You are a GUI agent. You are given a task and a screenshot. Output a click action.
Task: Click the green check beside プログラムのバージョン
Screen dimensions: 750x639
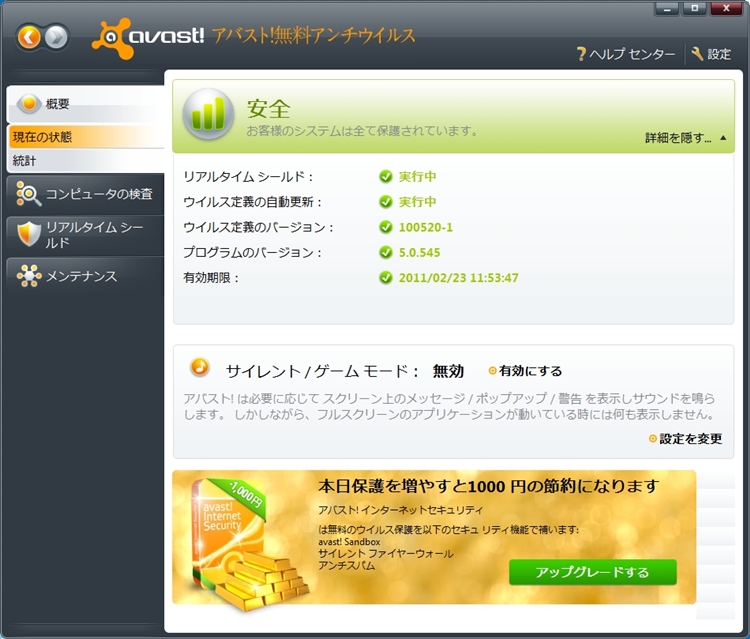click(x=386, y=253)
